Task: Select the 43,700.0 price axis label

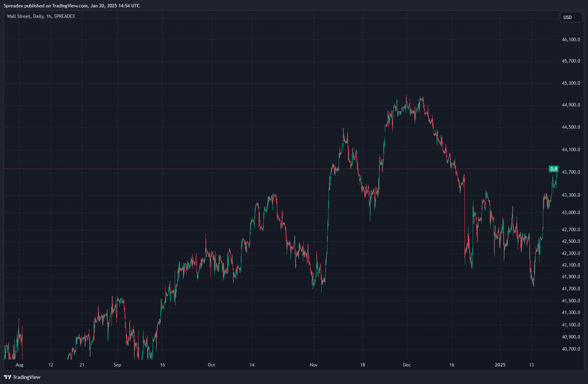Action: 571,172
